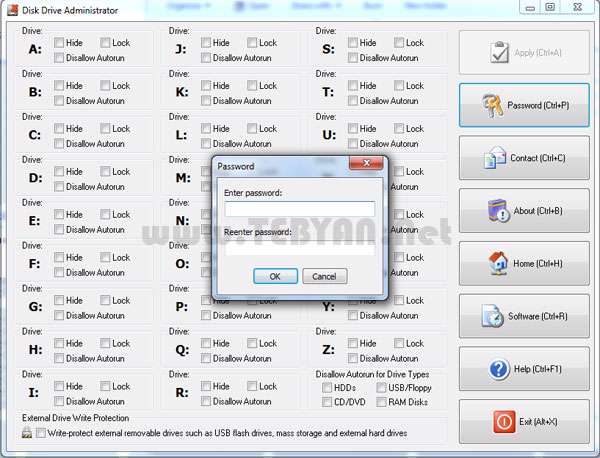Click the Apply checkmark clipboard icon
600x458 pixels.
click(x=500, y=52)
